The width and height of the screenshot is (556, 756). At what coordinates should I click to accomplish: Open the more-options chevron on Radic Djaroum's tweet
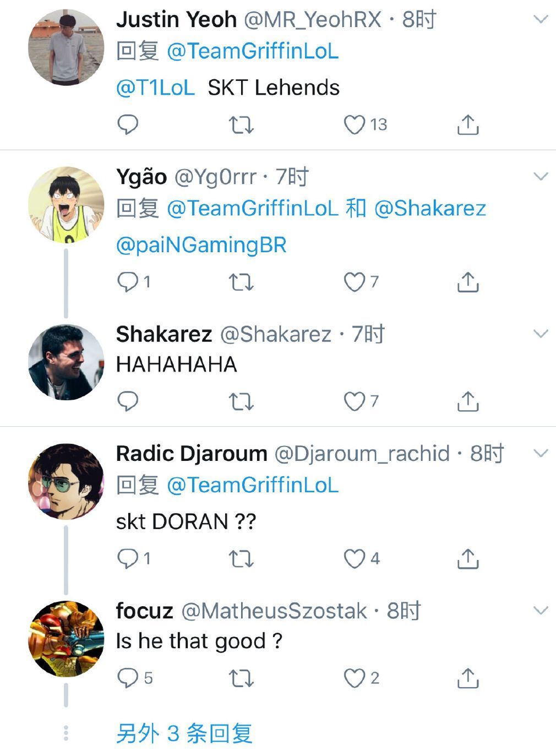coord(541,453)
